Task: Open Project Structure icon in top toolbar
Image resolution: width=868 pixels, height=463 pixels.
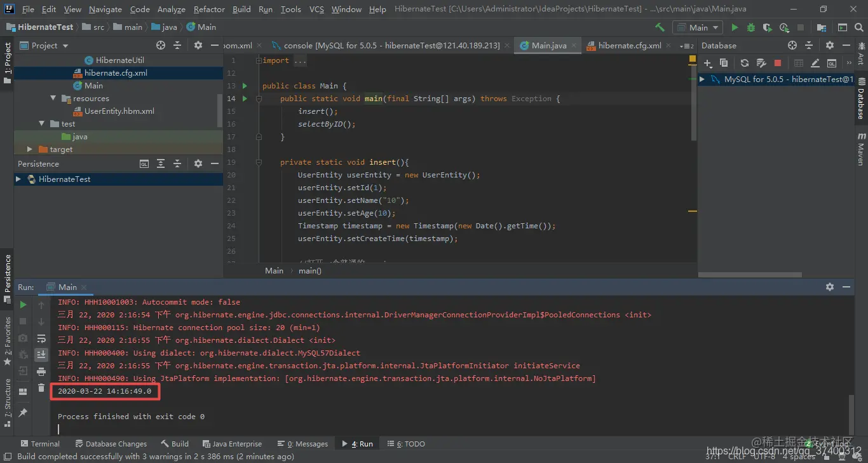Action: (x=822, y=27)
